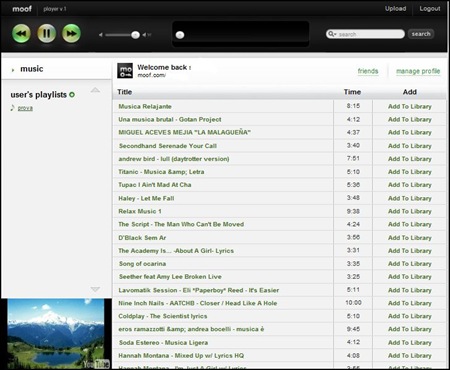The width and height of the screenshot is (450, 370).
Task: Play Nine Inch Nails - AATCHB - Closer
Action: coord(198,303)
